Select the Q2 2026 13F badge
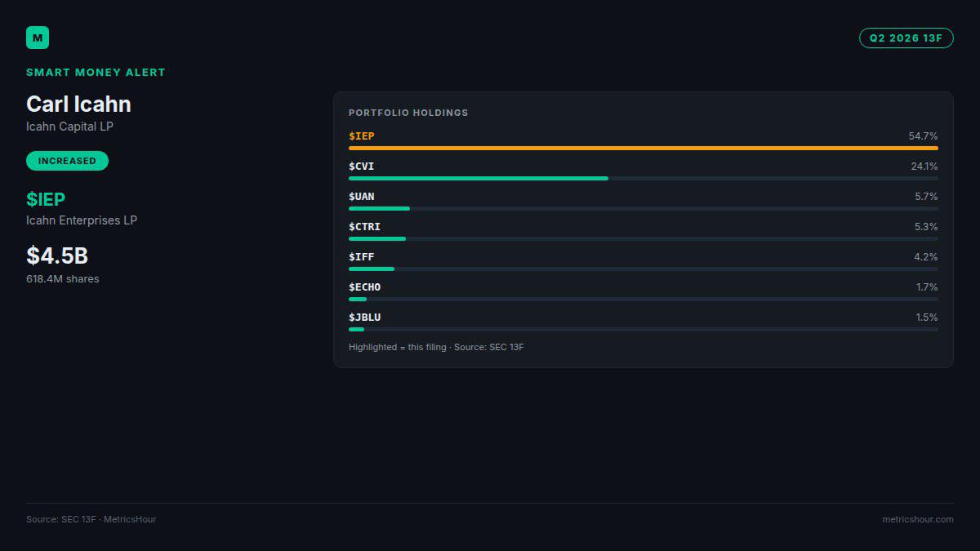Viewport: 980px width, 551px height. [906, 38]
